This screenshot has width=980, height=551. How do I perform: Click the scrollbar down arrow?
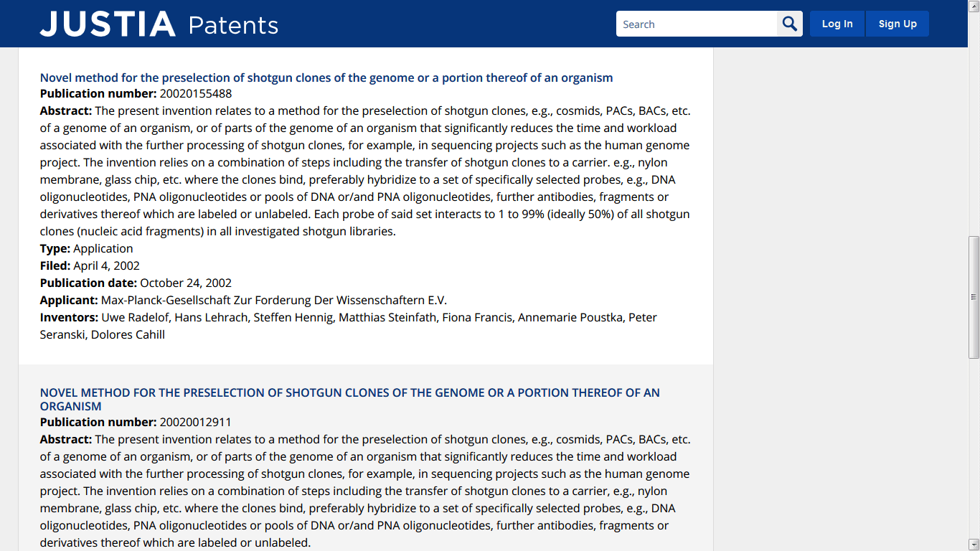pyautogui.click(x=974, y=545)
